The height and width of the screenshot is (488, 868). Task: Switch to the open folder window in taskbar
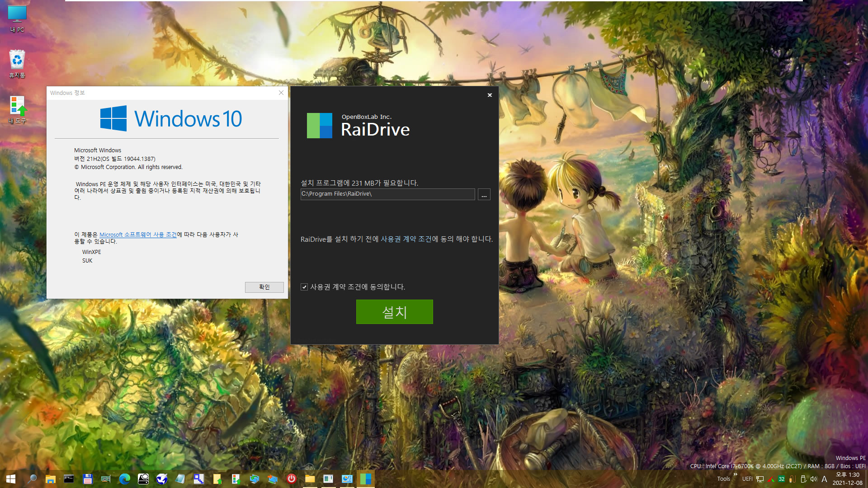click(310, 479)
